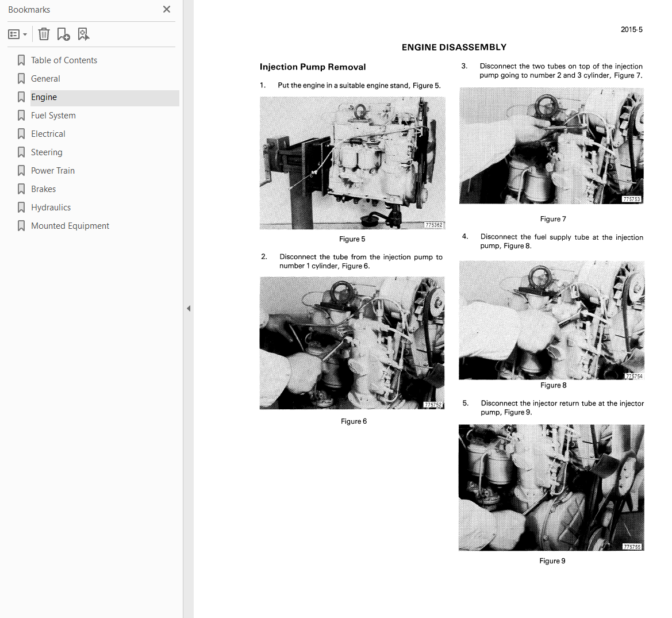The height and width of the screenshot is (618, 672).
Task: Click the 'Figure 7' caption
Action: 553,219
